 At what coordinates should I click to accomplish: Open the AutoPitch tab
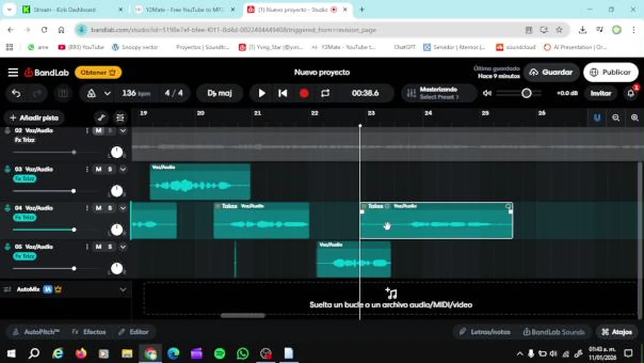(x=37, y=332)
